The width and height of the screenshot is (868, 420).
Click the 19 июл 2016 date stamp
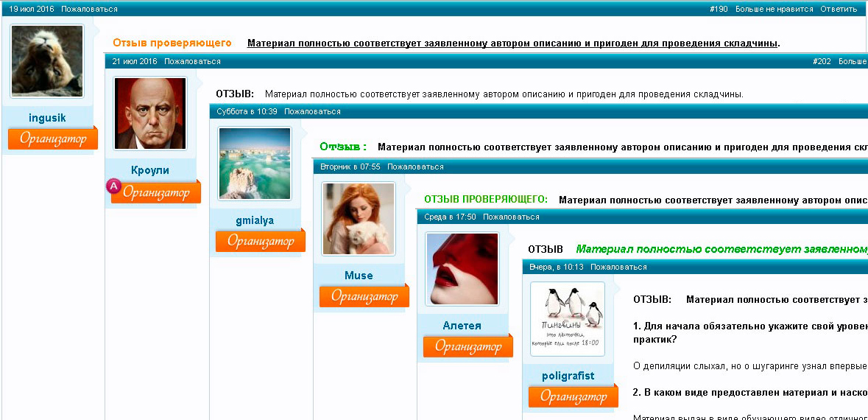coord(32,9)
